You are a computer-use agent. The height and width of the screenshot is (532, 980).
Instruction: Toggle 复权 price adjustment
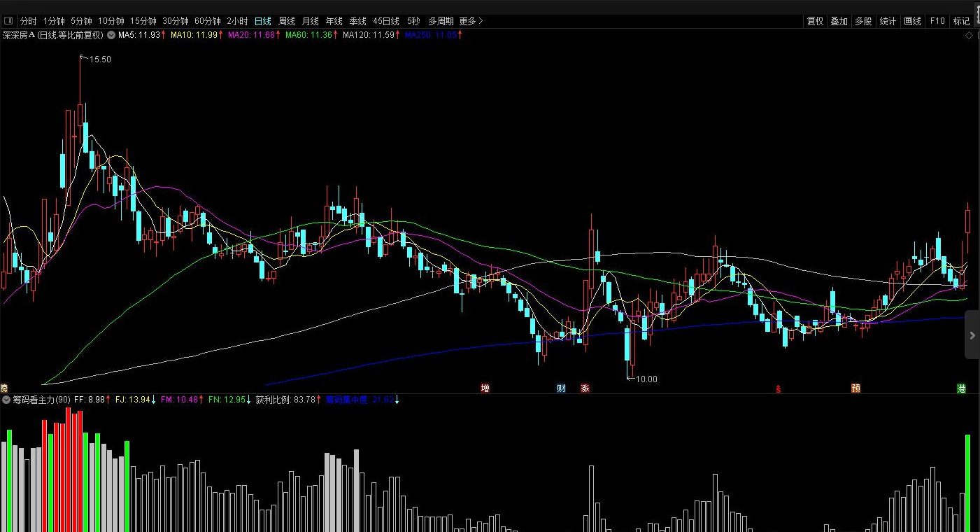click(815, 21)
